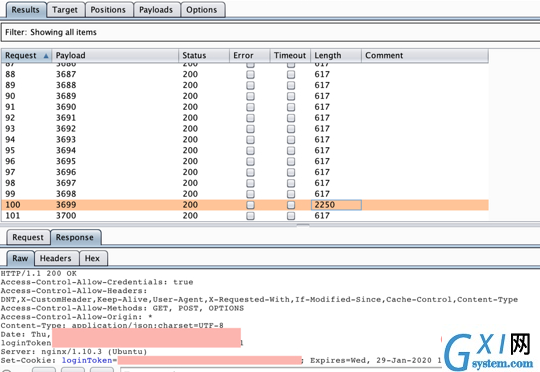The height and width of the screenshot is (372, 540).
Task: Select the row with payload 3690
Action: tap(245, 107)
